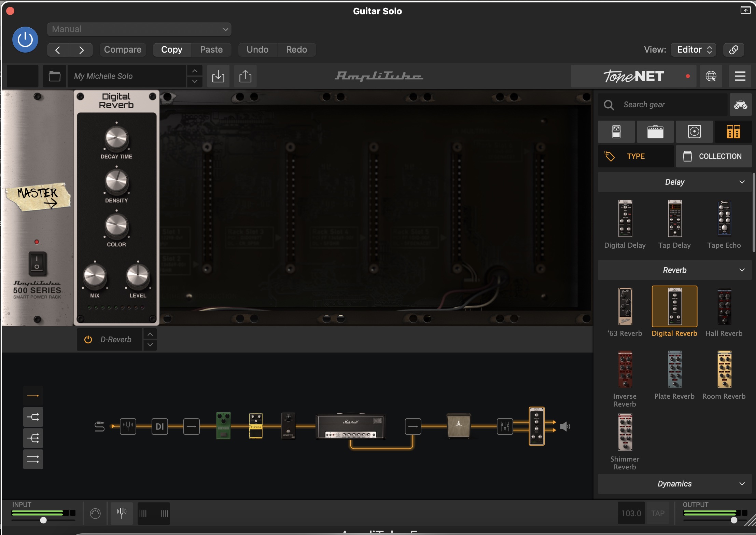
Task: Collapse the Delay section
Action: pos(675,182)
